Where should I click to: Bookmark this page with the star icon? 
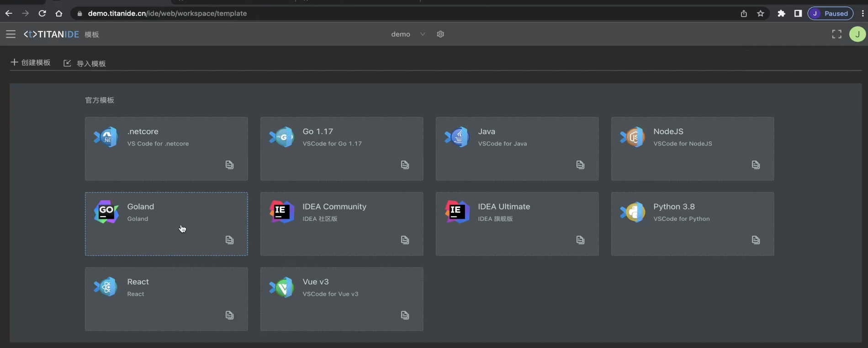[761, 13]
